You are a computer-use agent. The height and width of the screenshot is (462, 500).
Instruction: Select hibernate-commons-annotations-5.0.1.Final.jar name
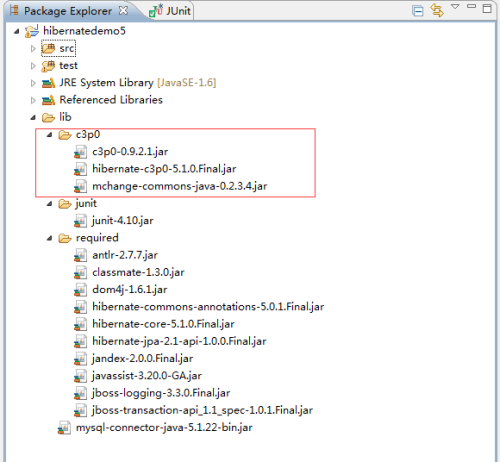click(208, 307)
